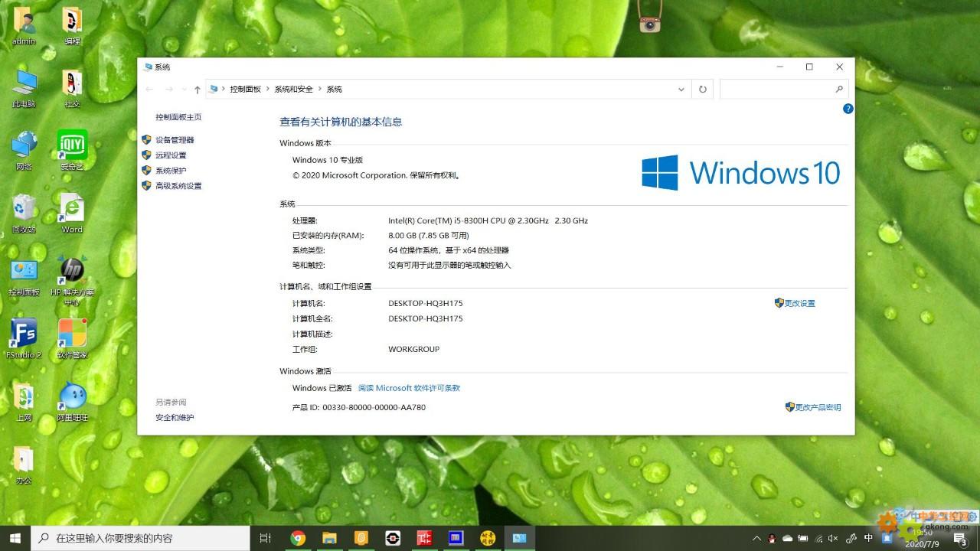Select the 网络 desktop icon
The height and width of the screenshot is (551, 980).
(24, 151)
